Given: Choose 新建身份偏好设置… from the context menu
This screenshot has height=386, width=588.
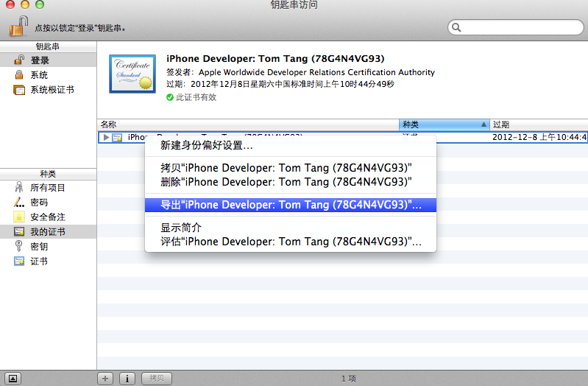Looking at the screenshot, I should point(290,145).
